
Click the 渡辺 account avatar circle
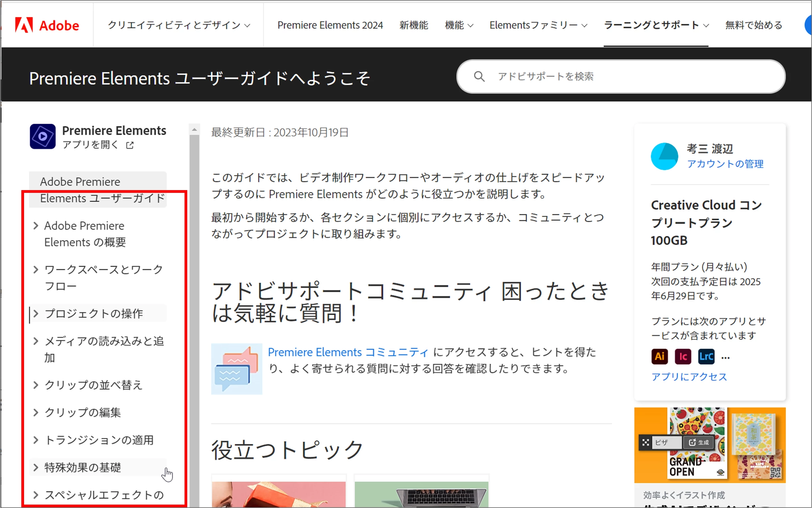pyautogui.click(x=664, y=156)
